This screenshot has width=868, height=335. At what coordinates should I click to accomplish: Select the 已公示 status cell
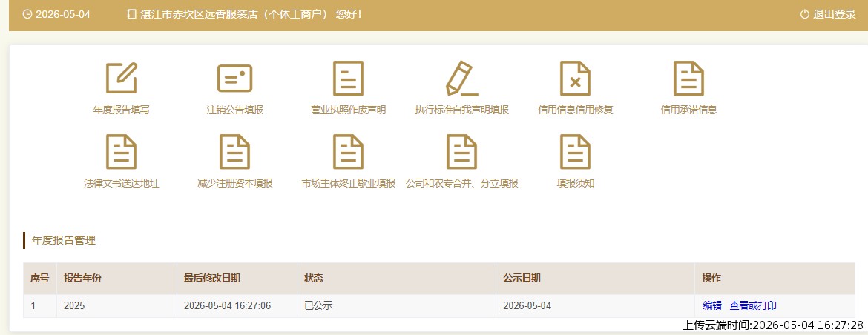click(x=396, y=305)
